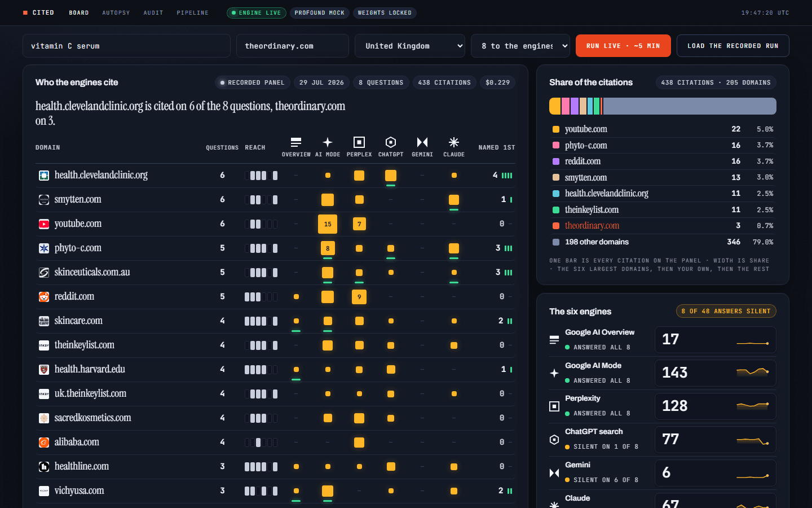The width and height of the screenshot is (812, 508).
Task: Click the Cleveland Clinic favicon in the table
Action: tap(44, 176)
